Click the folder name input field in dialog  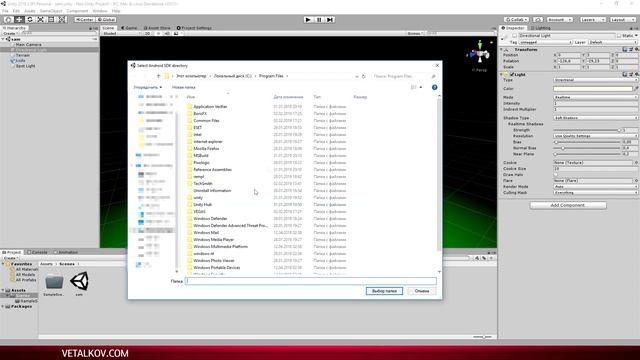(x=311, y=281)
